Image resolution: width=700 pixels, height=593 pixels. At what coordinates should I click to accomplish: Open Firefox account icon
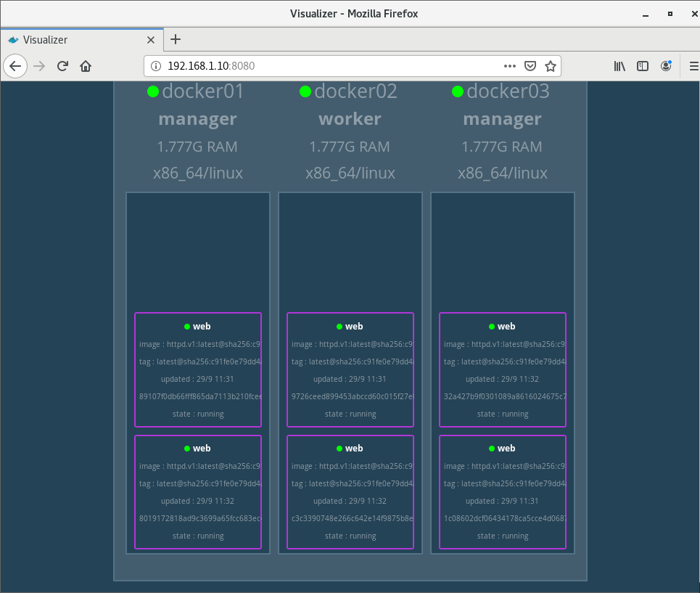(x=666, y=66)
